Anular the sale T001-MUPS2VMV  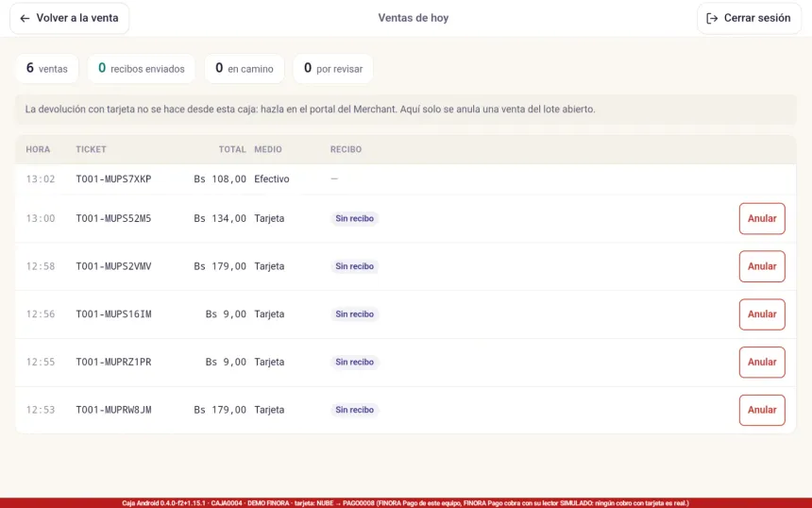pos(762,266)
